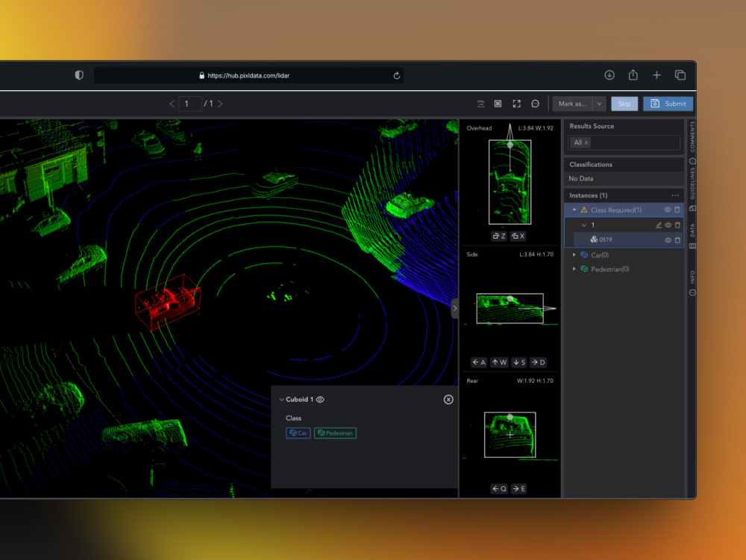The width and height of the screenshot is (746, 560).
Task: Delete cuboid 0519 with trash icon
Action: coord(677,240)
